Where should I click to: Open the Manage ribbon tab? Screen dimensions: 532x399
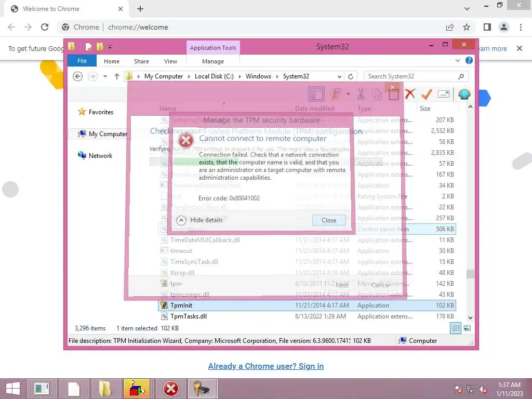(x=213, y=61)
